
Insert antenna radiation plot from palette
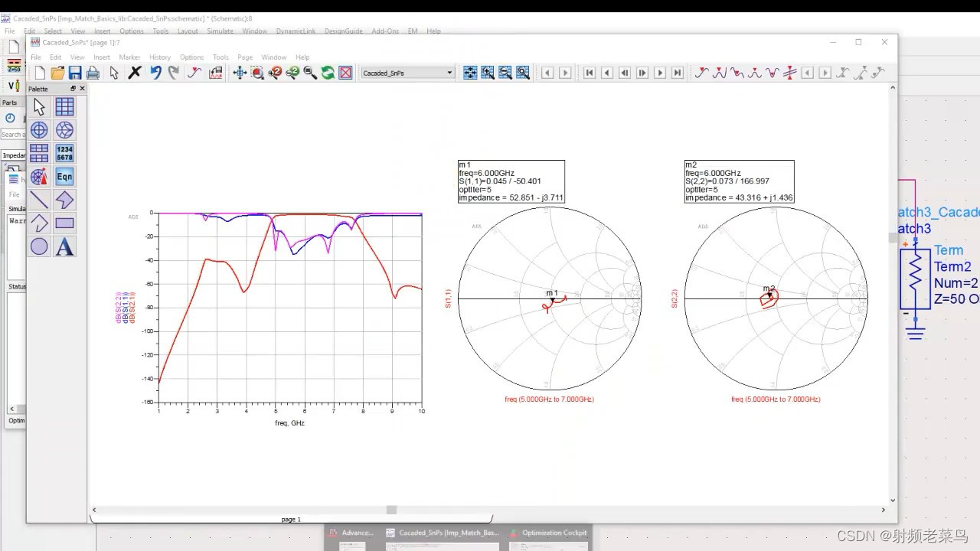(39, 177)
